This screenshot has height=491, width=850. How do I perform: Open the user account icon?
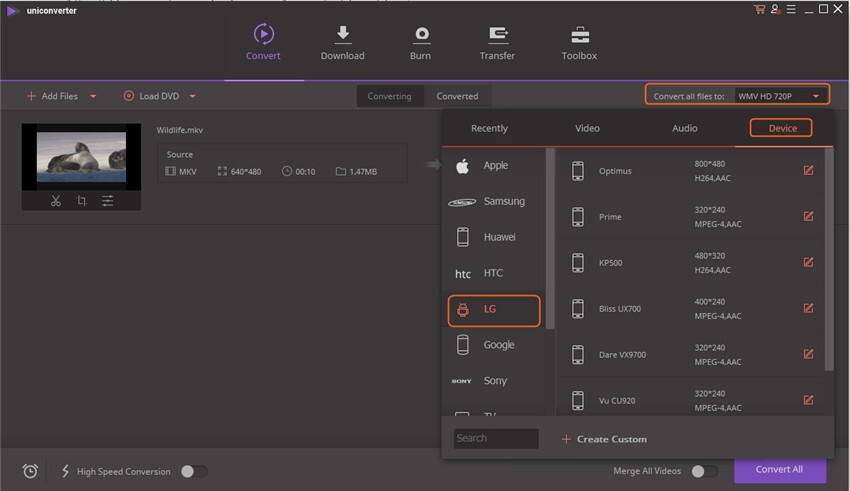pos(775,9)
